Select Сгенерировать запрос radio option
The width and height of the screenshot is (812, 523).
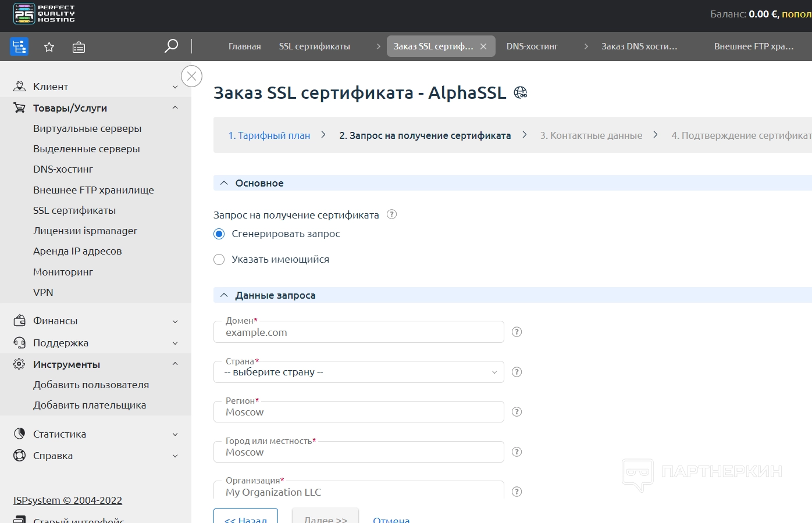[x=219, y=234]
